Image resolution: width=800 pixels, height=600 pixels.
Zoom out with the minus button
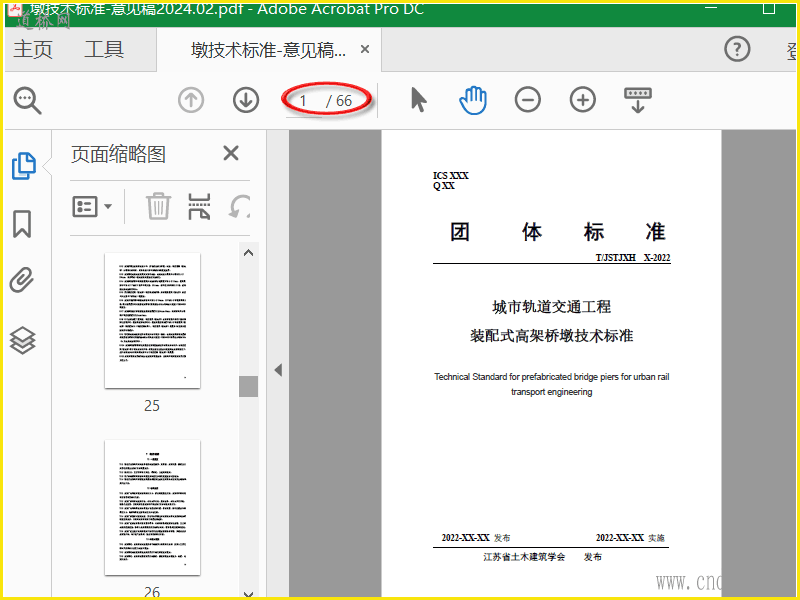[x=528, y=99]
